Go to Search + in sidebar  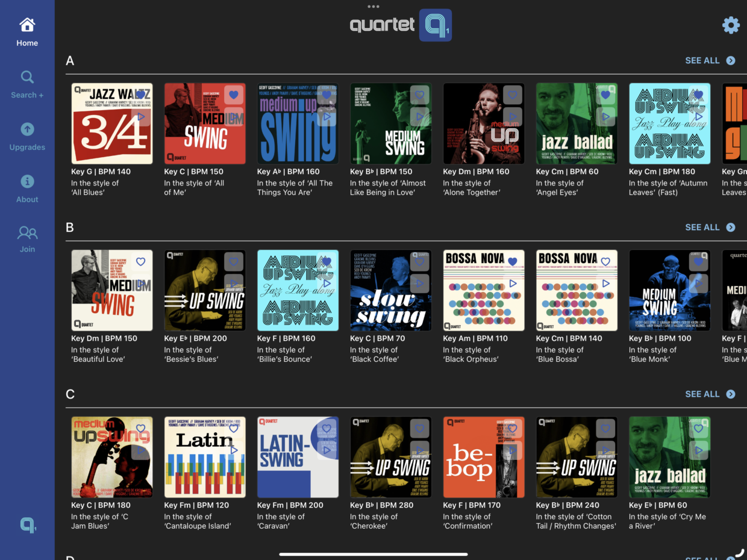[x=27, y=84]
